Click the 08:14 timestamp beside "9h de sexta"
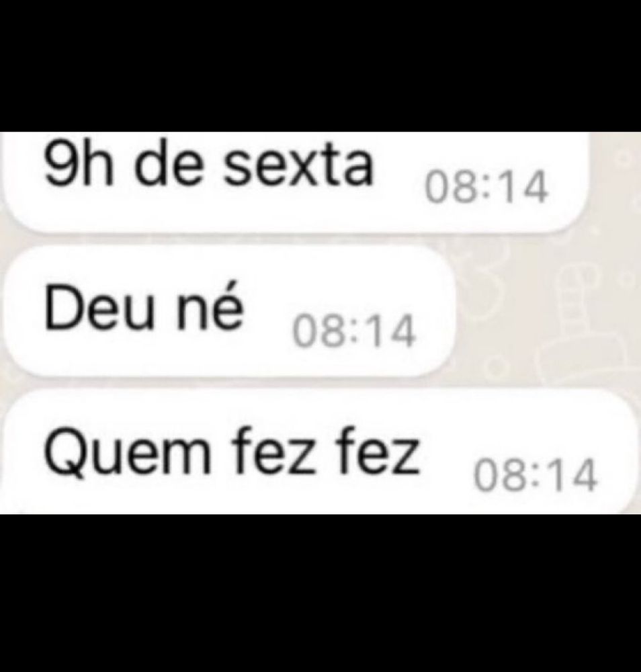This screenshot has width=641, height=672. click(x=486, y=187)
